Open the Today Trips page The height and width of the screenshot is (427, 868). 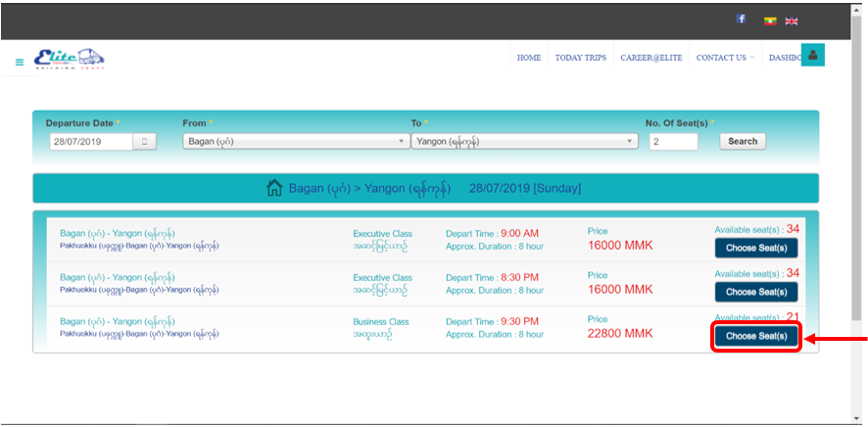coord(580,58)
